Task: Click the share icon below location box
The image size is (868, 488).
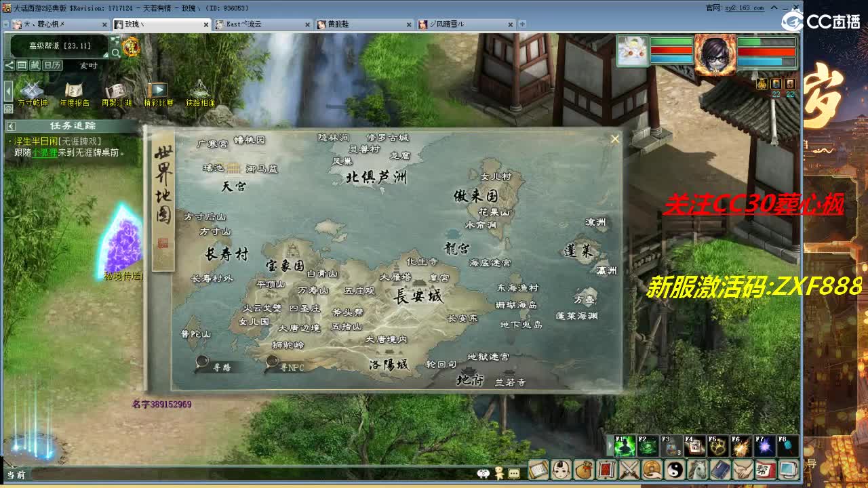Action: tap(9, 65)
